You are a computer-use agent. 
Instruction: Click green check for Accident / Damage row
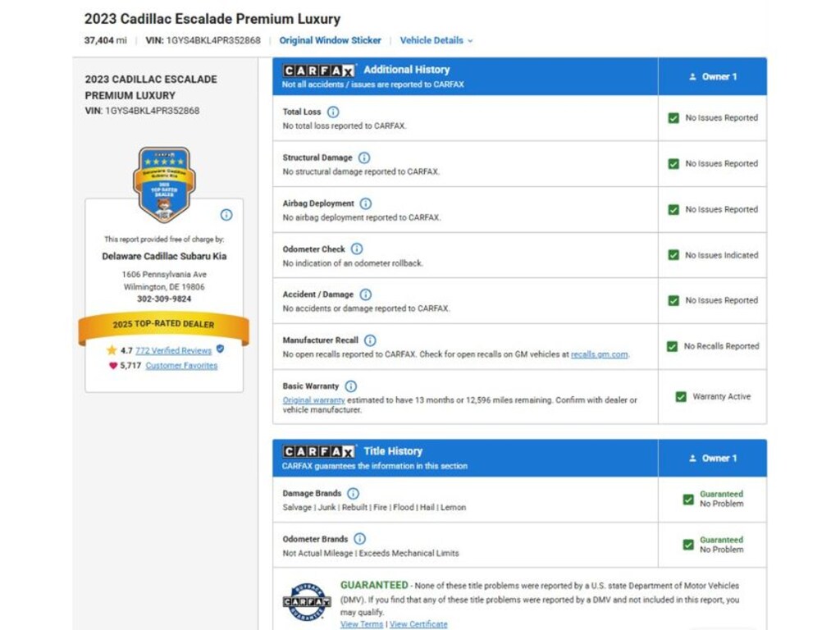[x=673, y=300]
